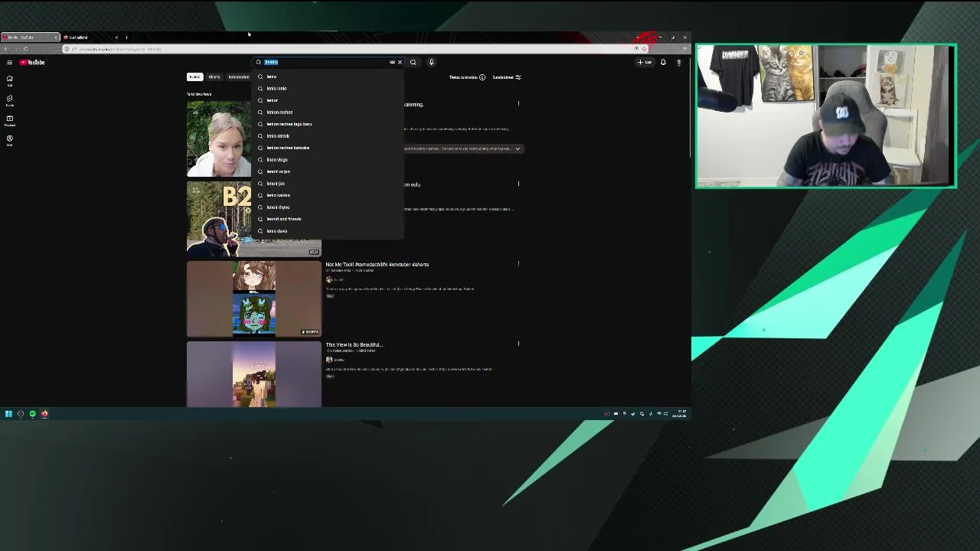
Task: Open 'This View Is So Beautiful...' title
Action: pyautogui.click(x=354, y=344)
